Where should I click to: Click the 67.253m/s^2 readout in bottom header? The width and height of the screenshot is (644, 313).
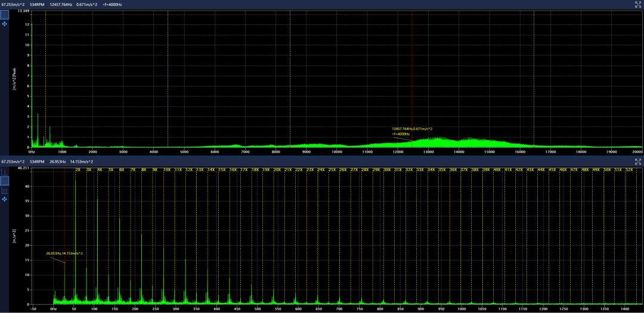(x=13, y=162)
